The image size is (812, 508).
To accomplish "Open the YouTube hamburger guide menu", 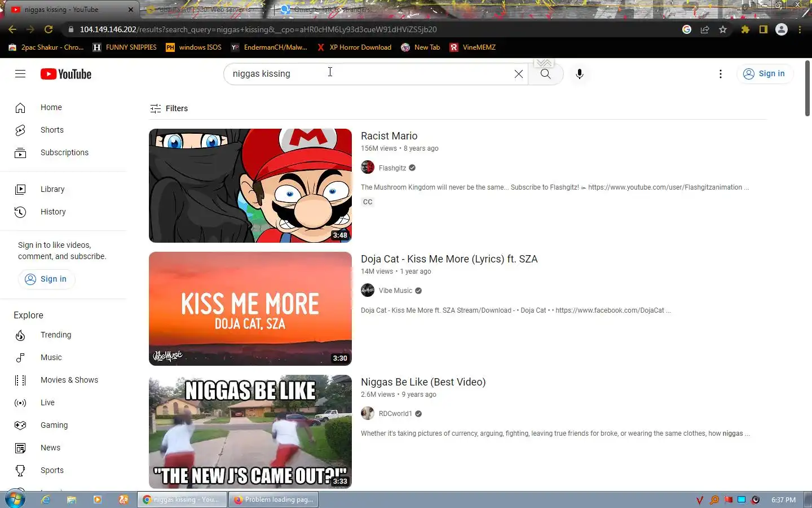I will pos(20,74).
